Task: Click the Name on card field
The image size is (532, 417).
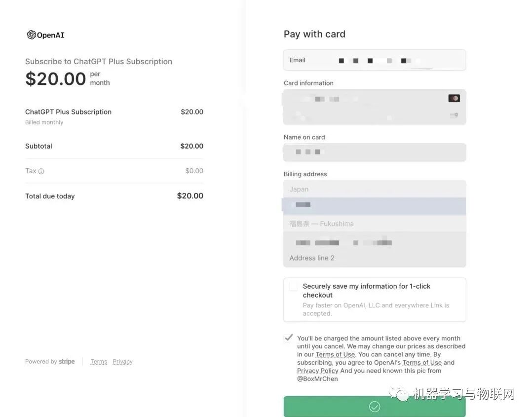Action: pos(374,152)
